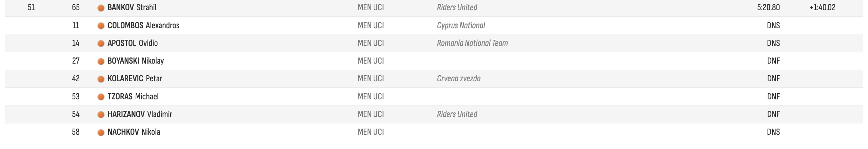Click orange dot beside HARIZANOV Vladimir
Viewport: 868px width, 149px height.
click(101, 115)
